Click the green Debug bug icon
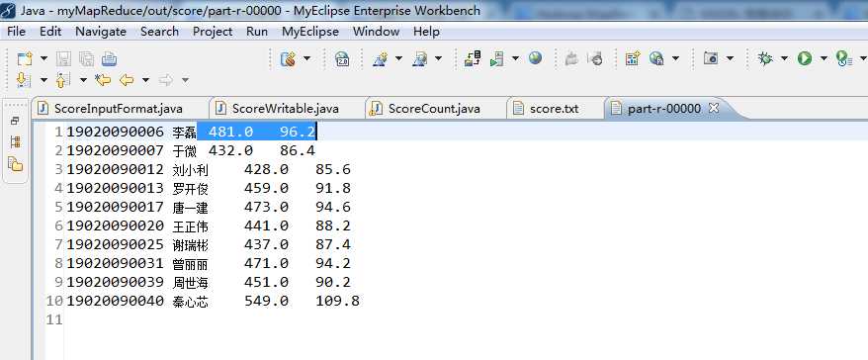The image size is (868, 360). [x=766, y=58]
